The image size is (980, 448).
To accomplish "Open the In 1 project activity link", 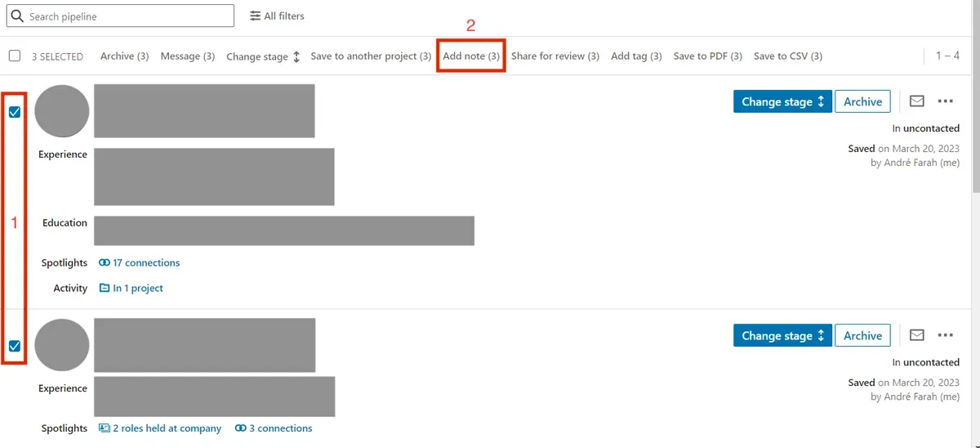I will click(131, 288).
